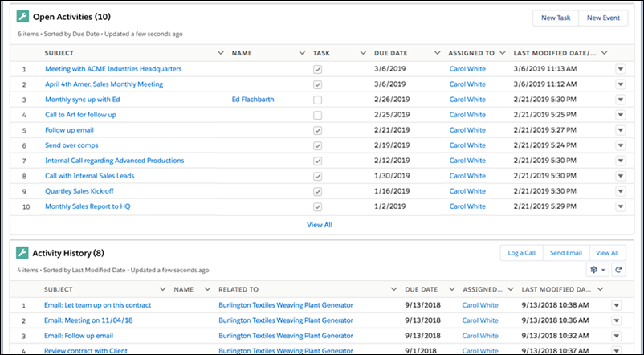Open row actions for Meeting with ACME Industries

point(621,69)
